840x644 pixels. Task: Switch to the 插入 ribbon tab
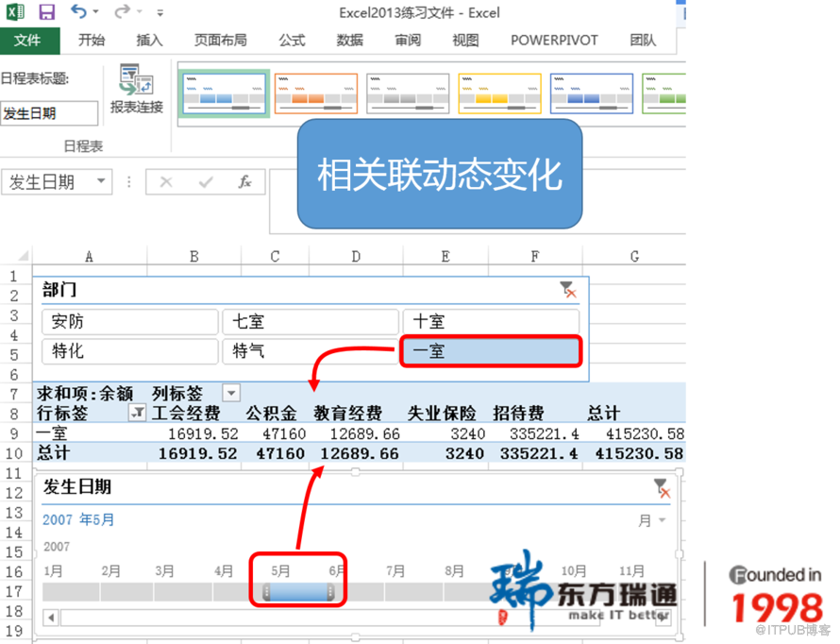point(149,41)
